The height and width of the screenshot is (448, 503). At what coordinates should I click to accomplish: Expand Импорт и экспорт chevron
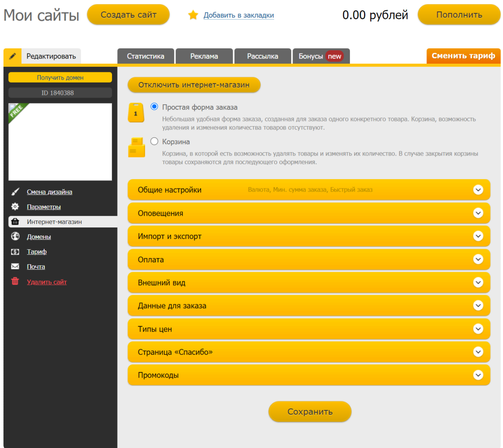pos(478,236)
